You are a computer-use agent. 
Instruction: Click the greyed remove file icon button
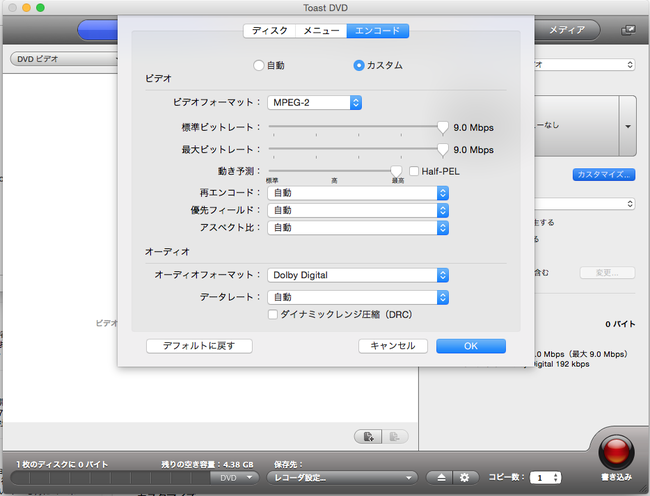coord(395,436)
